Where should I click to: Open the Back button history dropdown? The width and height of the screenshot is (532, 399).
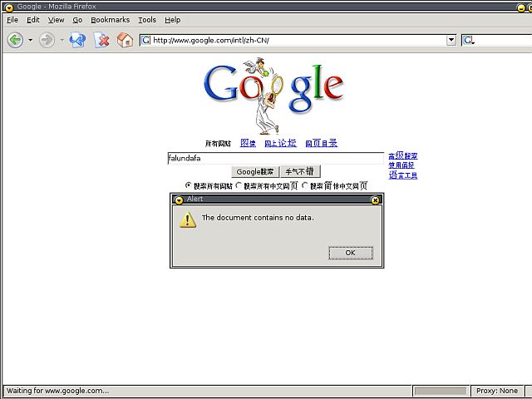[30, 40]
